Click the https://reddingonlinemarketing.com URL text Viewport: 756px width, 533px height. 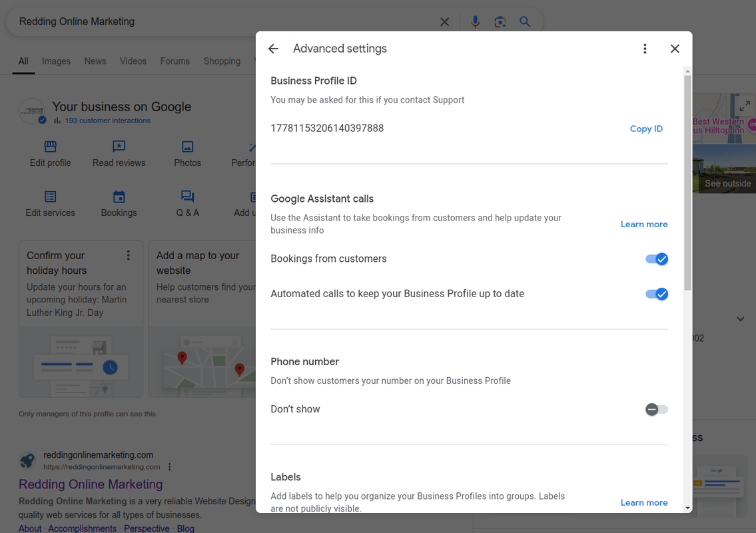coord(102,467)
